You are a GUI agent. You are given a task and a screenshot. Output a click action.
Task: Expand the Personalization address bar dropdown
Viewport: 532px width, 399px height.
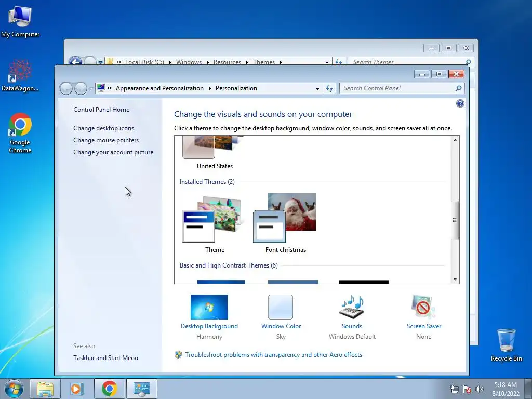[x=317, y=88]
